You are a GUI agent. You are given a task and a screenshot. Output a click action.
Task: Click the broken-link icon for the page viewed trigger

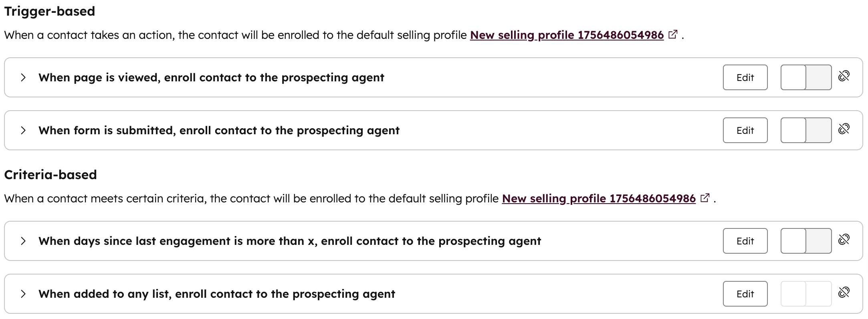click(x=845, y=75)
